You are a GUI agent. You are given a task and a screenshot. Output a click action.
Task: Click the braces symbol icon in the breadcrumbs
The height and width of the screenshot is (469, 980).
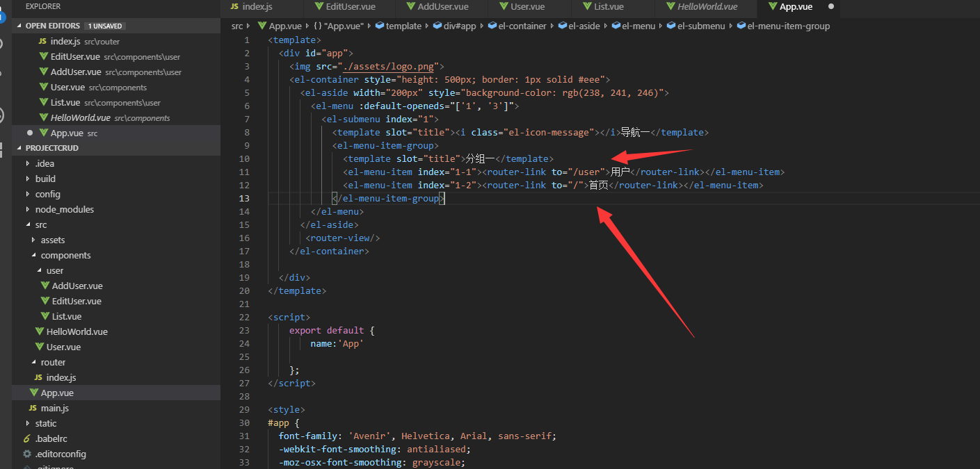[317, 26]
